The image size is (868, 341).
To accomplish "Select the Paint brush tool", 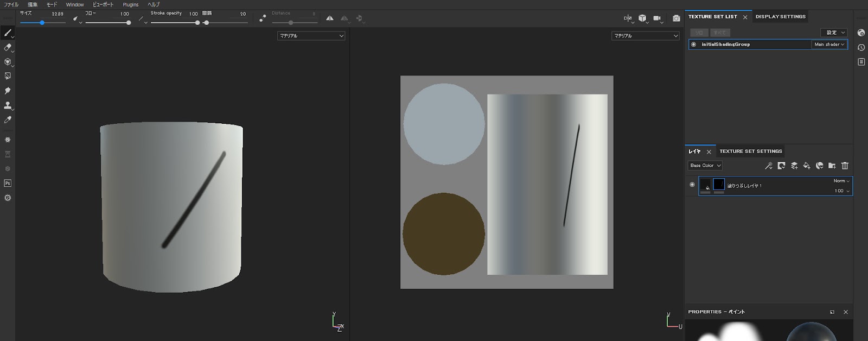I will [8, 33].
